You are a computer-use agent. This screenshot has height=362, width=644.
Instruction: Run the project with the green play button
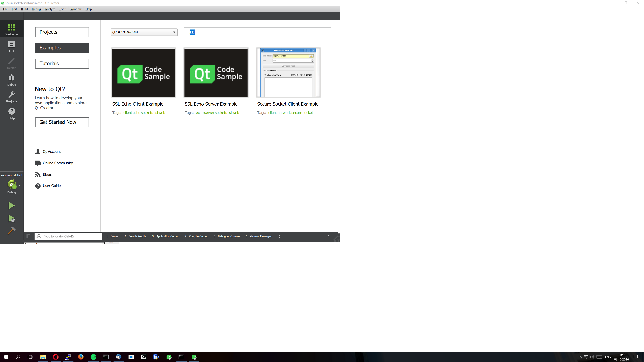click(x=11, y=205)
